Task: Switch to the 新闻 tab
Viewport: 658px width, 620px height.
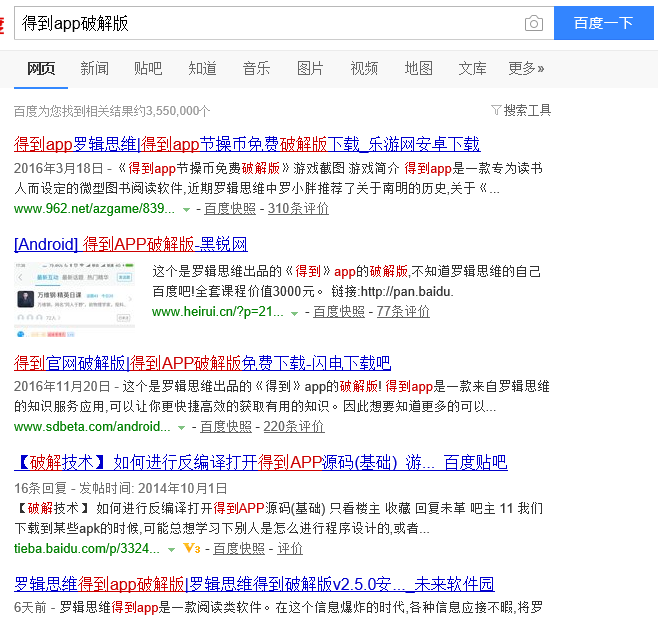Action: tap(94, 68)
